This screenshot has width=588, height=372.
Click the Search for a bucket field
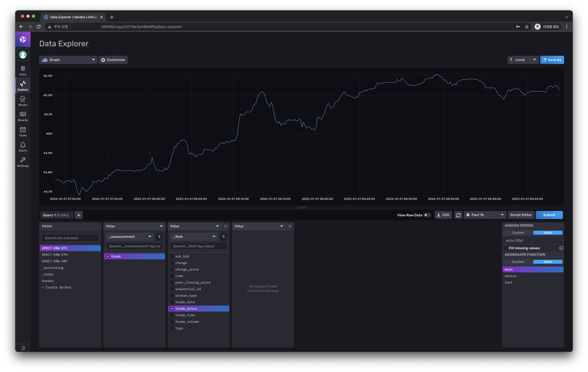(x=70, y=238)
